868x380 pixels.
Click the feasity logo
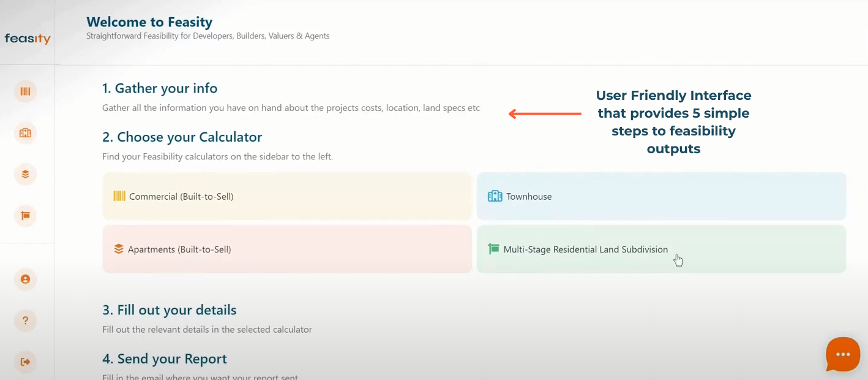click(x=27, y=39)
